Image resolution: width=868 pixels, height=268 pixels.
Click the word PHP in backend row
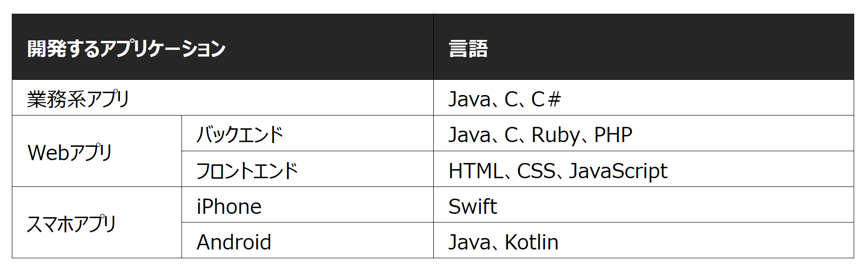click(613, 135)
